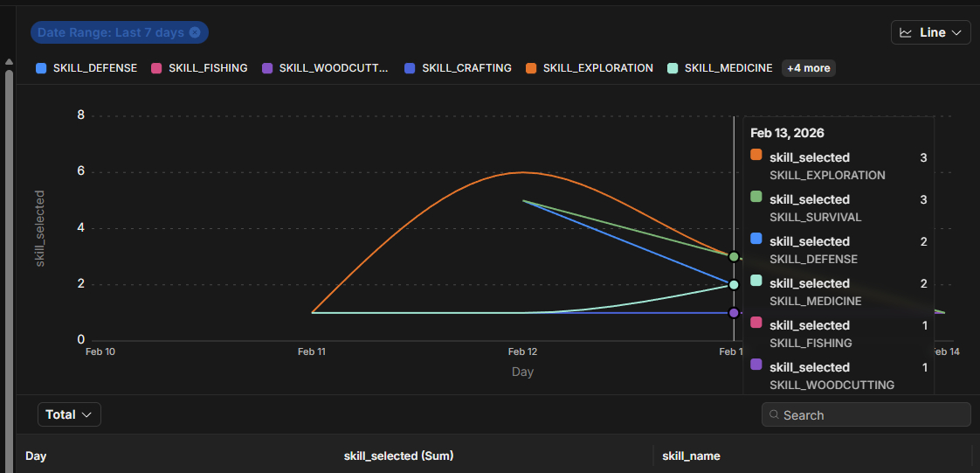Open the Total aggregation dropdown

tap(69, 414)
